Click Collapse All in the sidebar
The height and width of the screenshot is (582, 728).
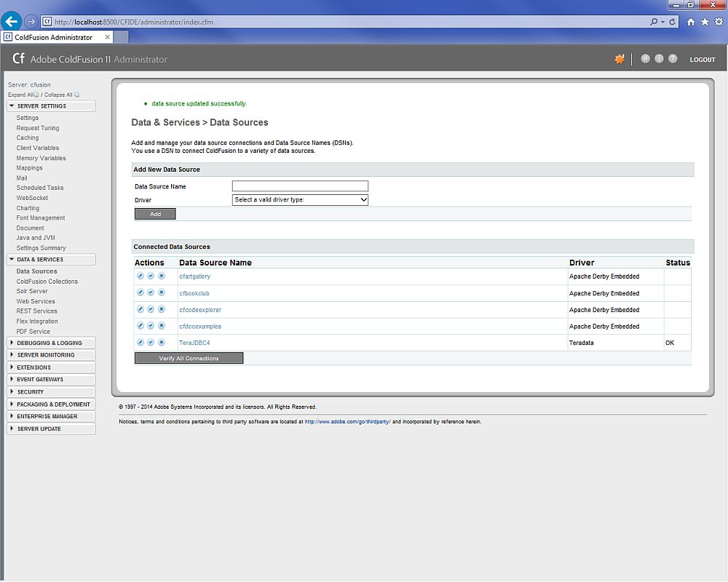(62, 95)
